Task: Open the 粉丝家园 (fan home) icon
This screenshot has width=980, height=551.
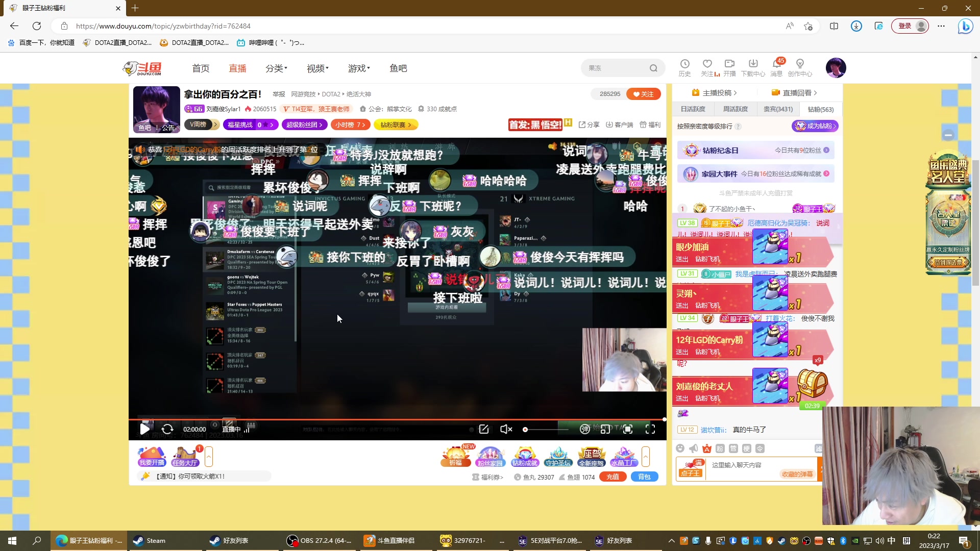Action: tap(491, 456)
